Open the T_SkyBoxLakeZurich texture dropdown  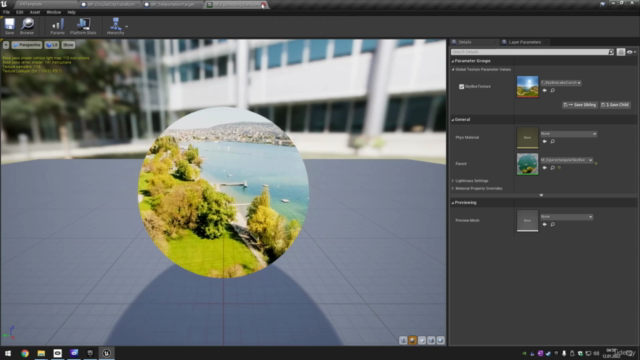tap(561, 82)
